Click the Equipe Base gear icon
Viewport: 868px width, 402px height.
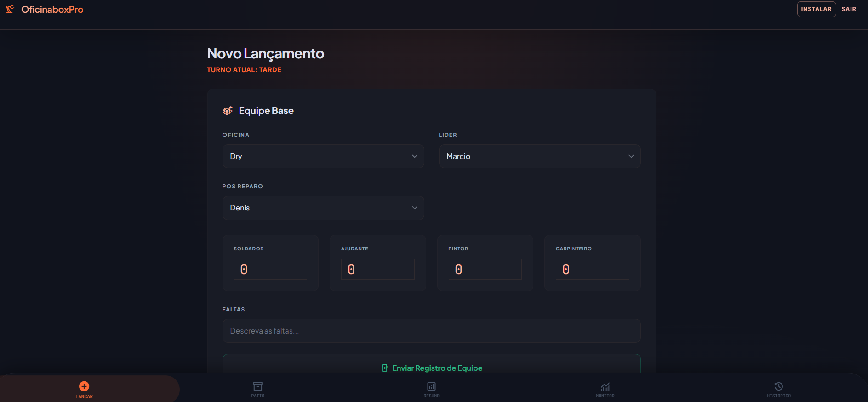click(x=228, y=111)
